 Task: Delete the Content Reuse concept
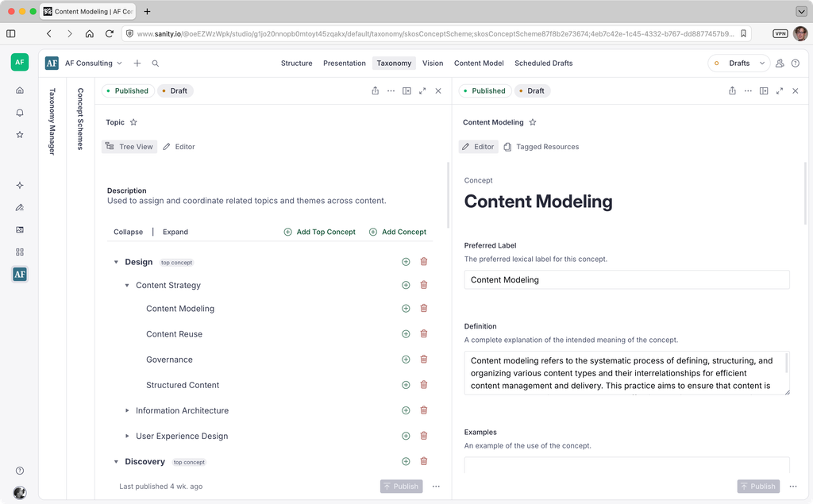point(424,334)
